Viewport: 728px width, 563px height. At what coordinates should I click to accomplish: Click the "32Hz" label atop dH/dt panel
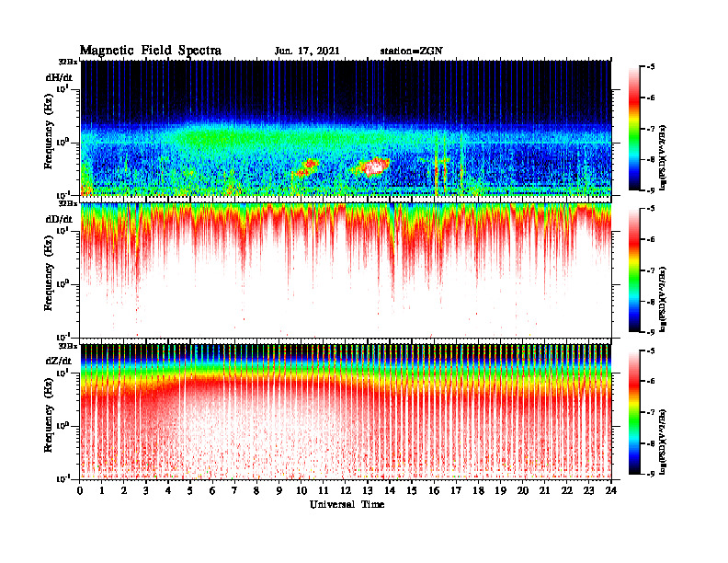tap(68, 62)
